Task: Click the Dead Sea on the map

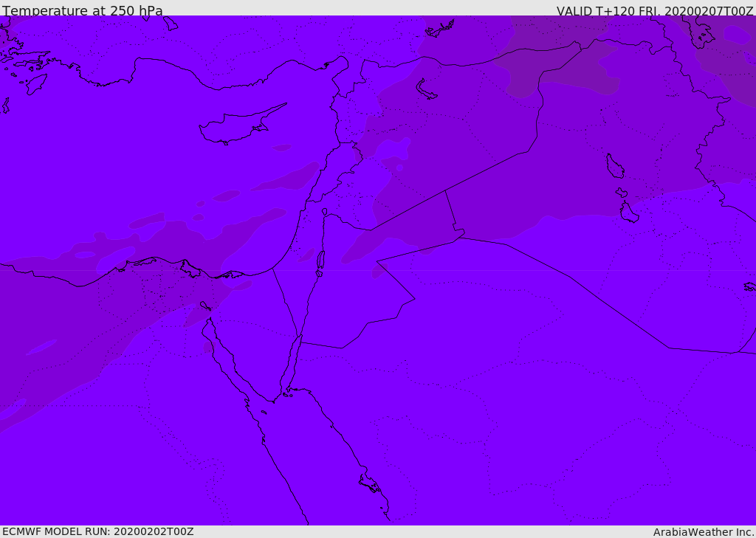Action: (x=320, y=261)
